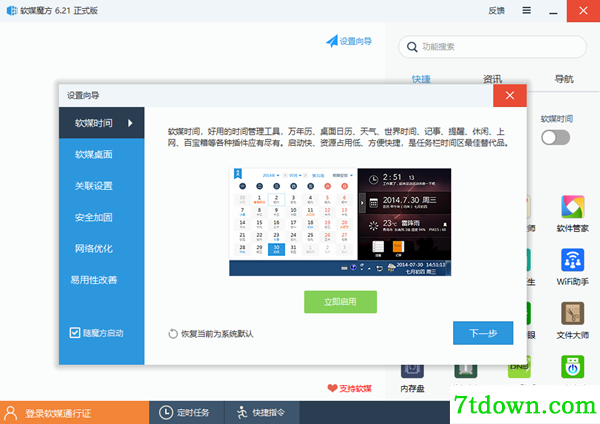
Task: Click the user avatar icon at bottom left
Action: click(x=10, y=413)
